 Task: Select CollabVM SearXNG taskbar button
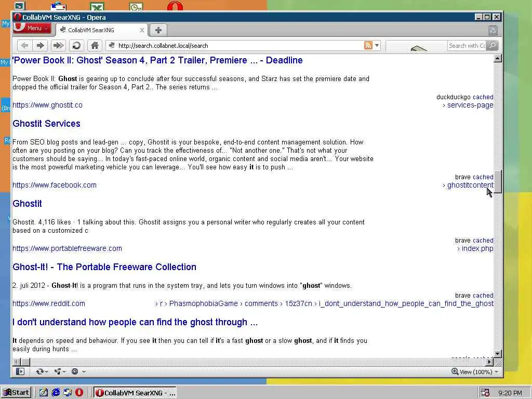[x=135, y=393]
